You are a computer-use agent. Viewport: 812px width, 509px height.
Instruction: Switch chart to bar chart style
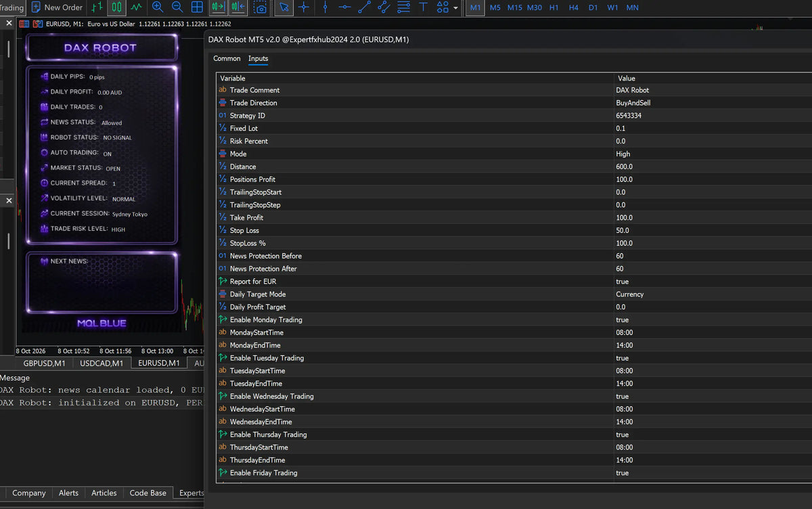pyautogui.click(x=97, y=7)
